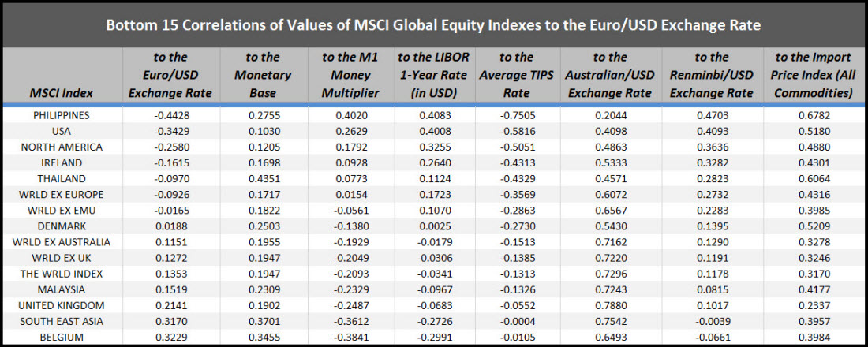Click the South East Asia value 0.3170
The image size is (868, 347).
point(170,321)
